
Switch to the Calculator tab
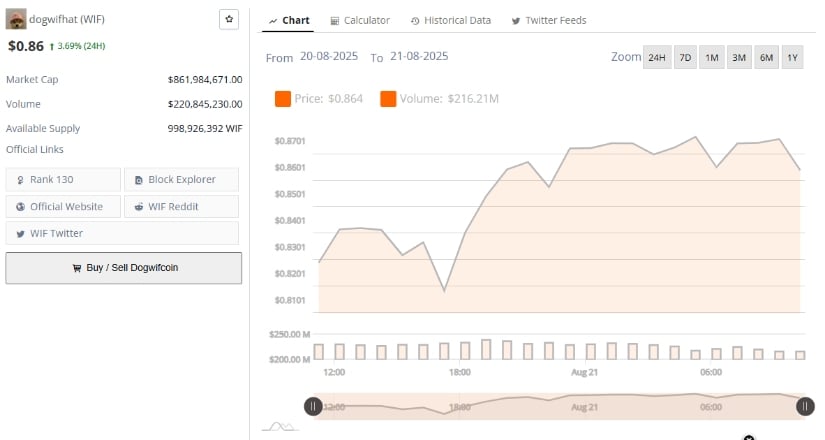(360, 21)
